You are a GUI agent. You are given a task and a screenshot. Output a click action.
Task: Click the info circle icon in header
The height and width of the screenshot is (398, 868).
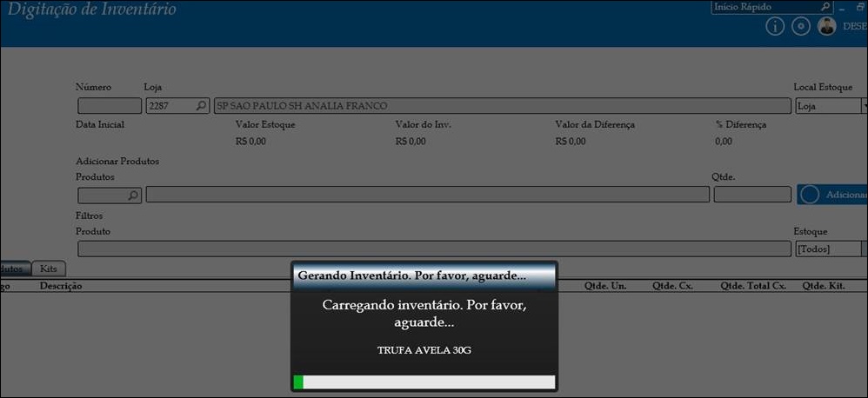[775, 27]
